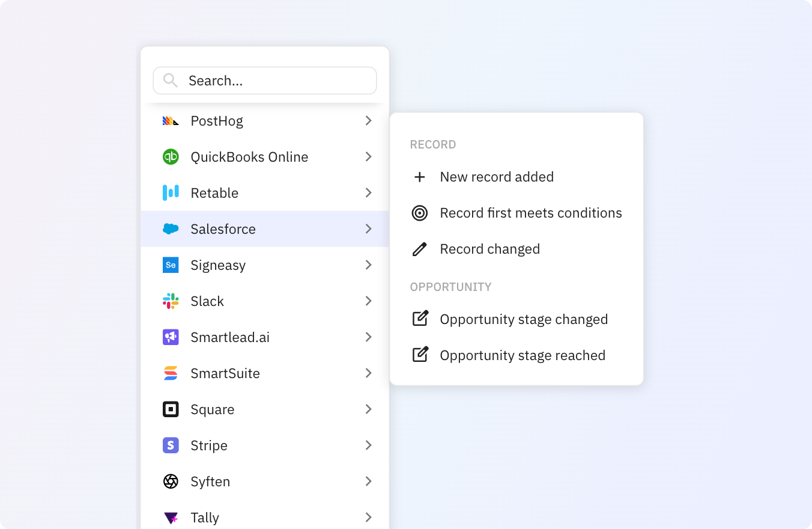Click the Stripe logo icon
812x529 pixels.
[171, 445]
